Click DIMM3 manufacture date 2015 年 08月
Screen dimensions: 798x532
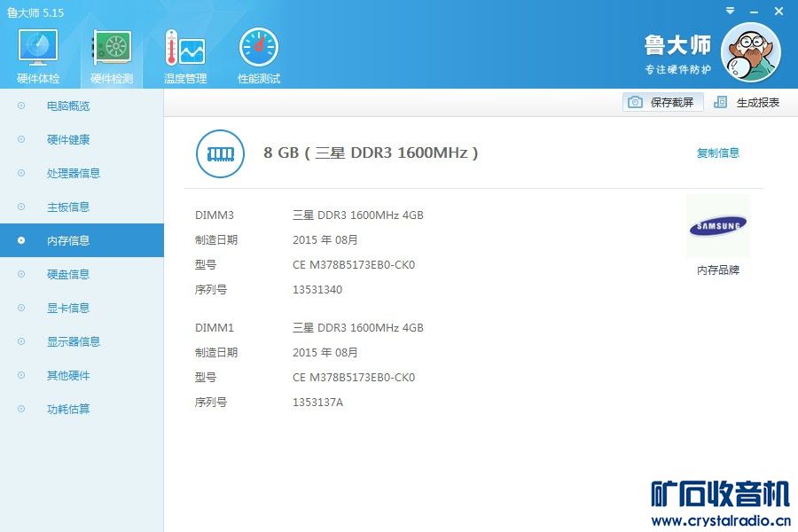[x=325, y=239]
